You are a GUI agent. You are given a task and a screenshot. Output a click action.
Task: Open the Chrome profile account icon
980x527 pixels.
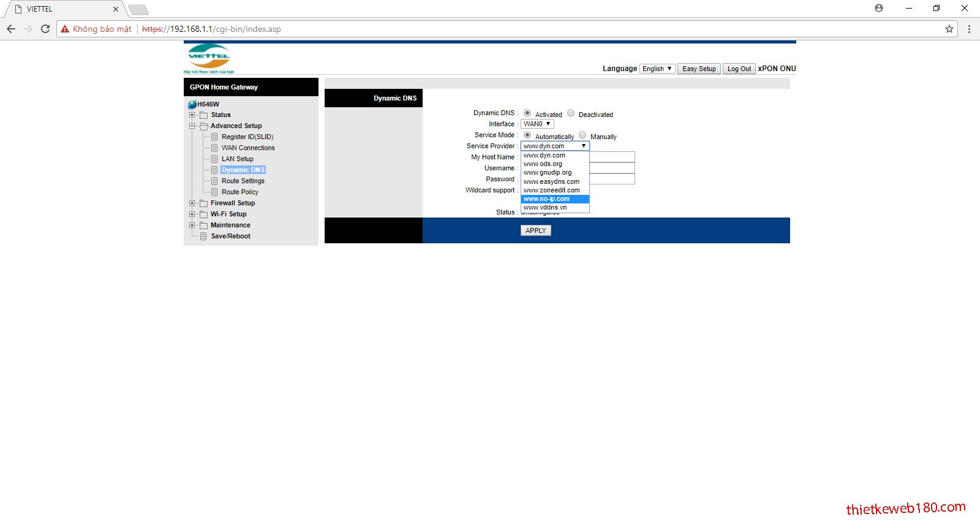[879, 8]
